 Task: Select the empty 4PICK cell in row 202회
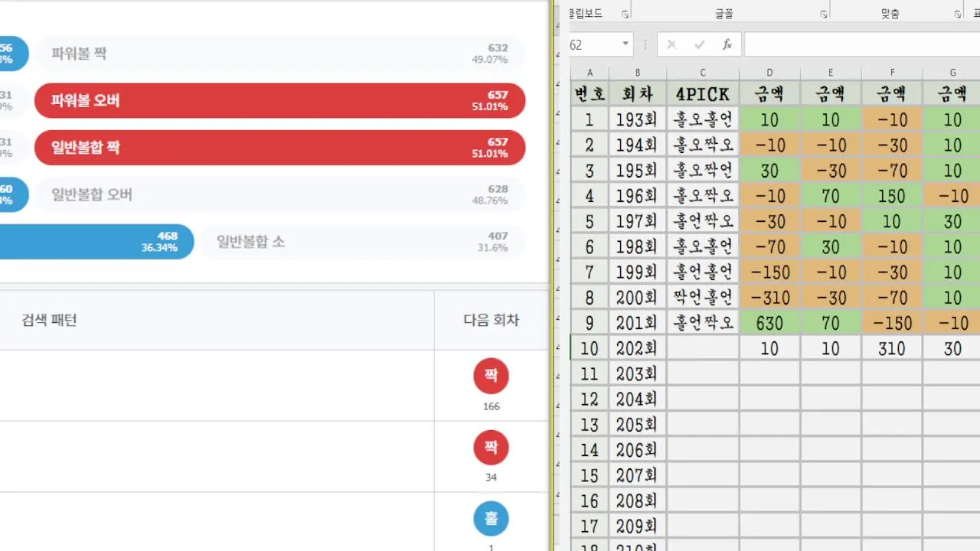(x=703, y=348)
